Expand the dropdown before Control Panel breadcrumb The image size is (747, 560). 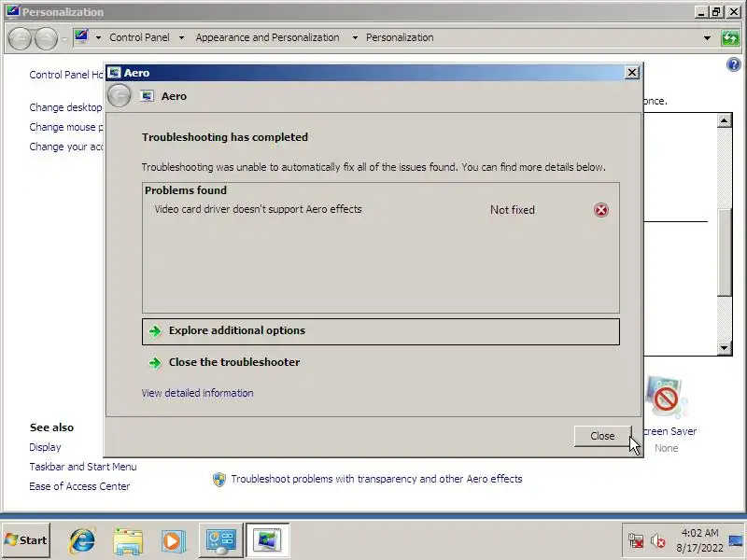98,37
